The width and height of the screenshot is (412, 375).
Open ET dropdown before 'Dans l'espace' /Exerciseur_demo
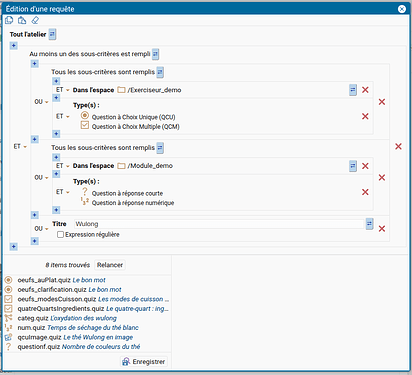(x=63, y=90)
